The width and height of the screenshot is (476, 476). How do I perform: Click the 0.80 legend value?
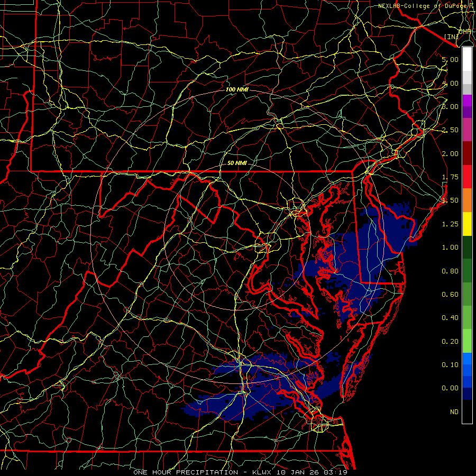450,271
